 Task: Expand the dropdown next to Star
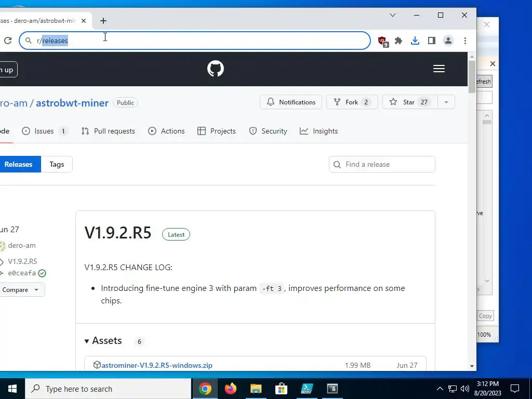click(x=446, y=102)
